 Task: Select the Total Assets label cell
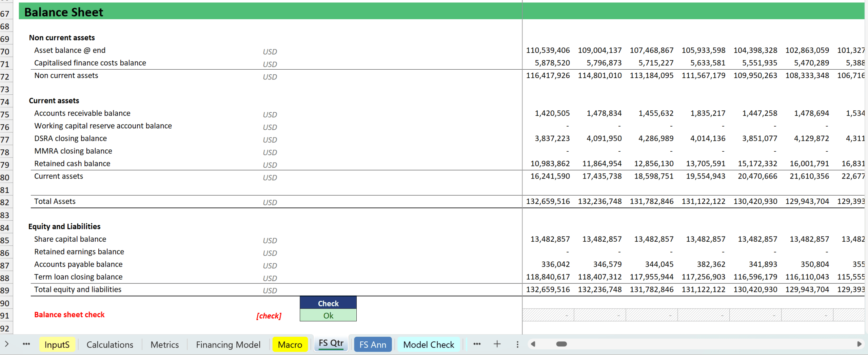(55, 201)
